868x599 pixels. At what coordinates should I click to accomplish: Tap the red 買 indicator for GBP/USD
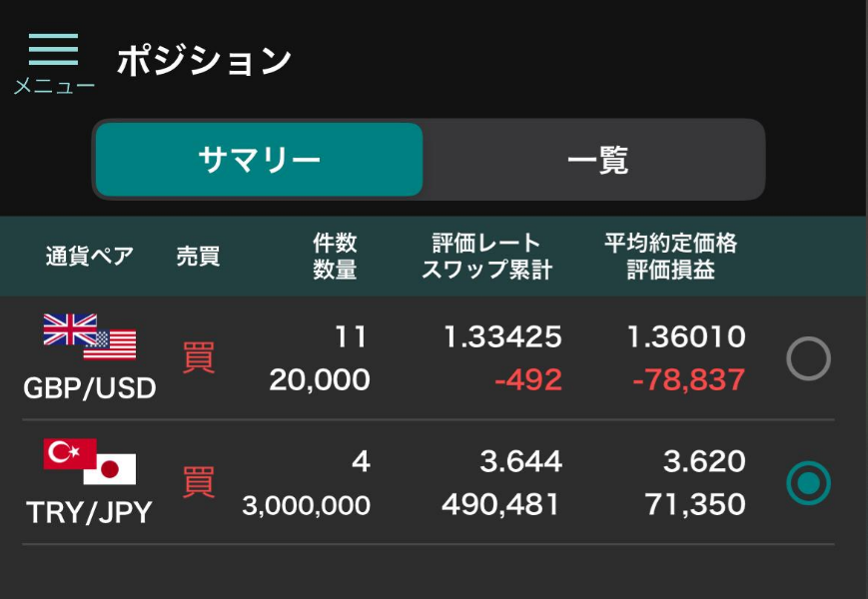[198, 357]
